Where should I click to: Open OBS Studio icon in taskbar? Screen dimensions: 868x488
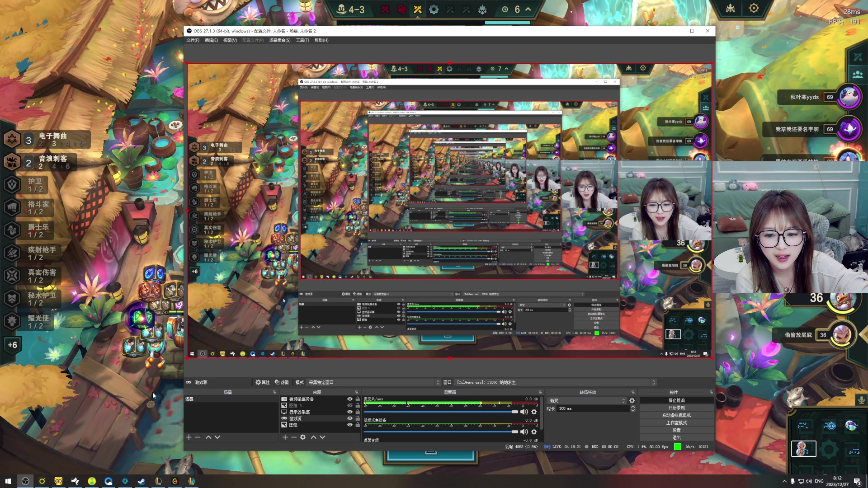(25, 481)
